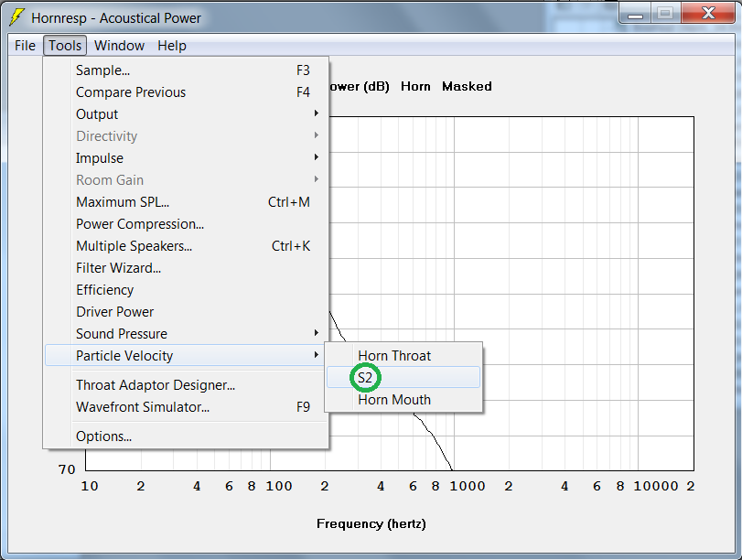Open the Maximum SPL... dialog
This screenshot has height=560, width=742.
click(186, 202)
